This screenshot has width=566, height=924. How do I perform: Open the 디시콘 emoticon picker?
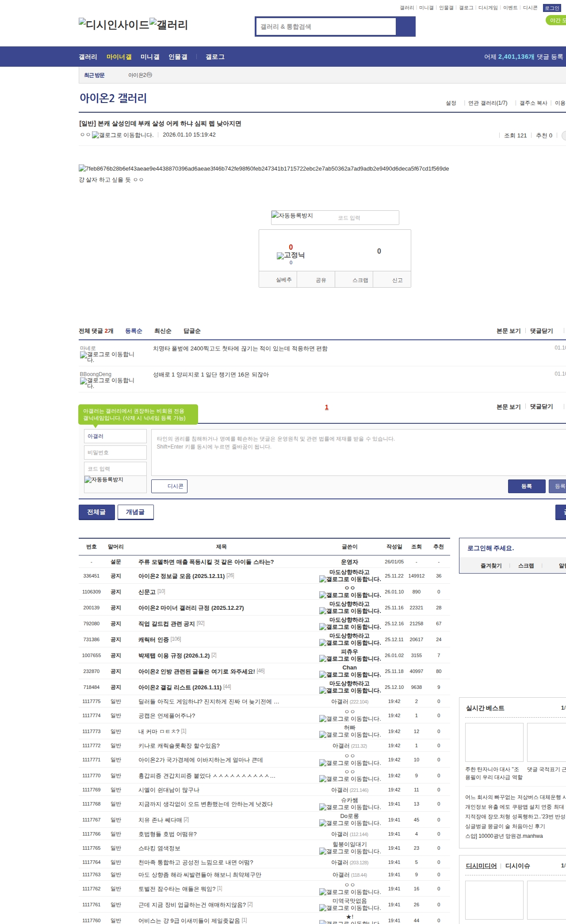click(170, 486)
